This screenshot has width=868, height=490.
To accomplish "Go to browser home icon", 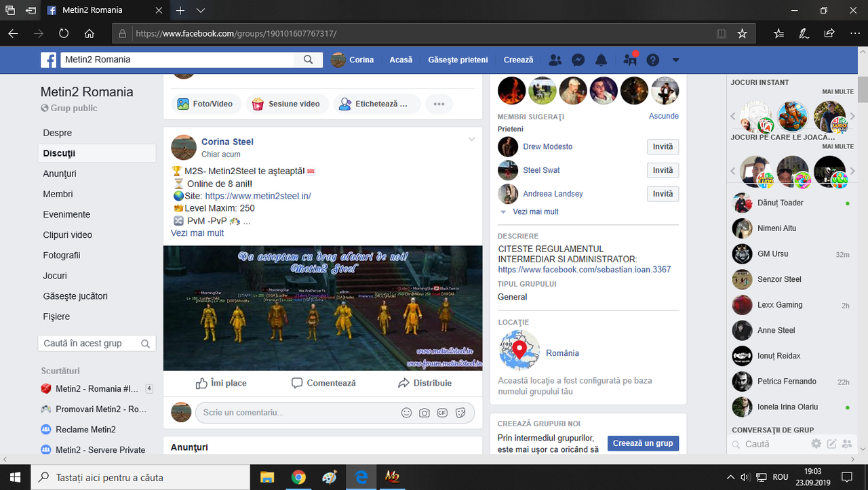I will coord(90,33).
